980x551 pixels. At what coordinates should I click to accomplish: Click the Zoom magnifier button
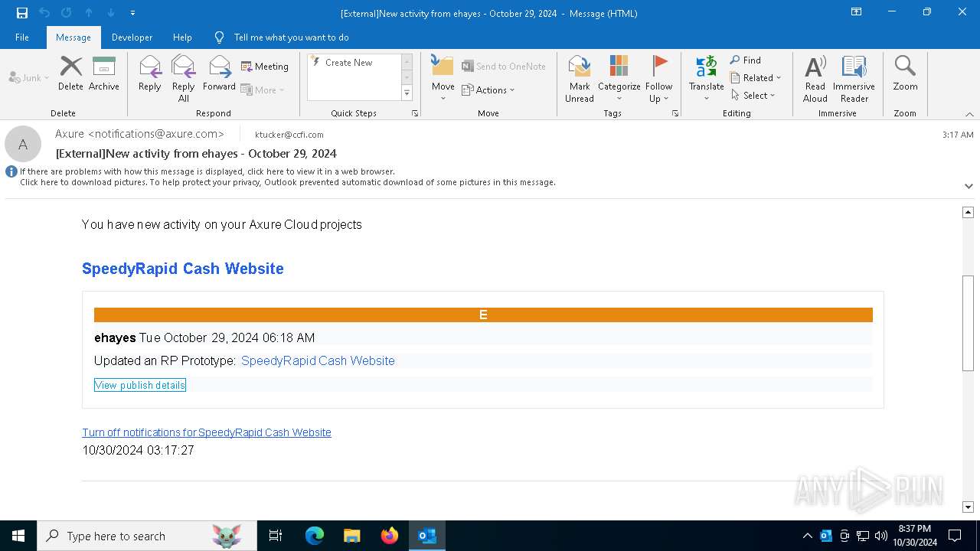click(905, 73)
